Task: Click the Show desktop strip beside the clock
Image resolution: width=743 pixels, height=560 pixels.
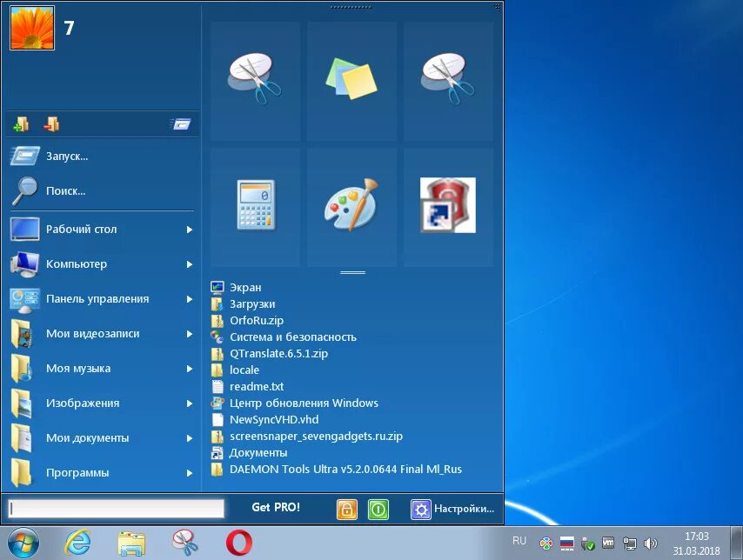Action: point(737,543)
